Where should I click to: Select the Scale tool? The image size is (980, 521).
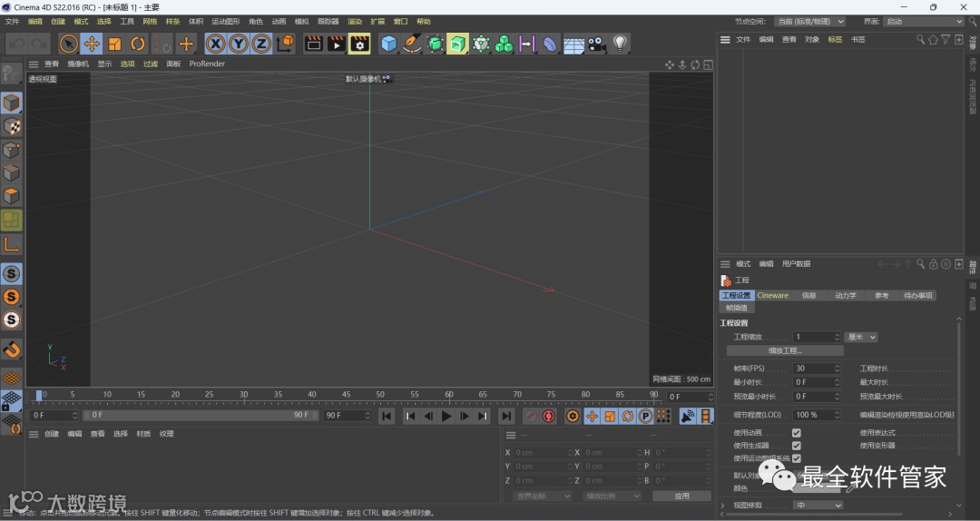(115, 44)
